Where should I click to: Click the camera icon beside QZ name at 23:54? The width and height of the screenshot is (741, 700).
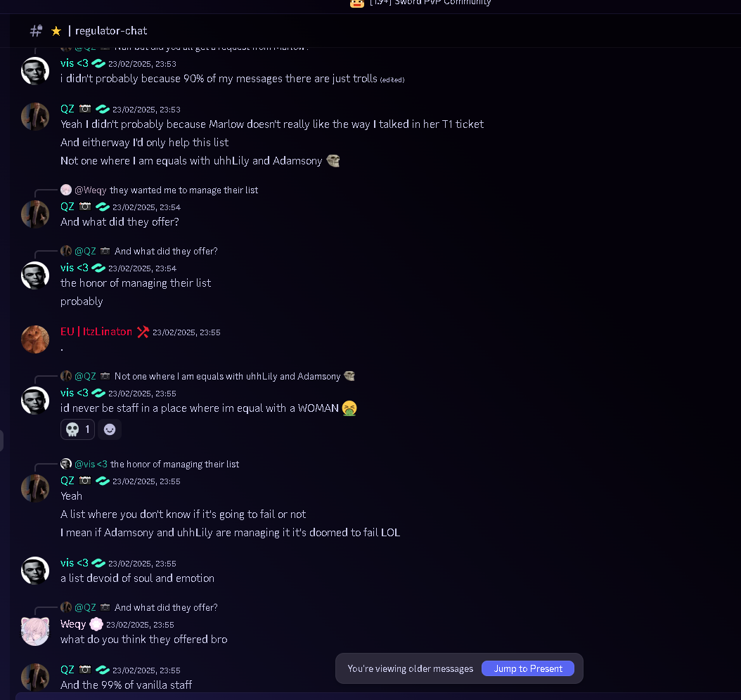point(85,207)
